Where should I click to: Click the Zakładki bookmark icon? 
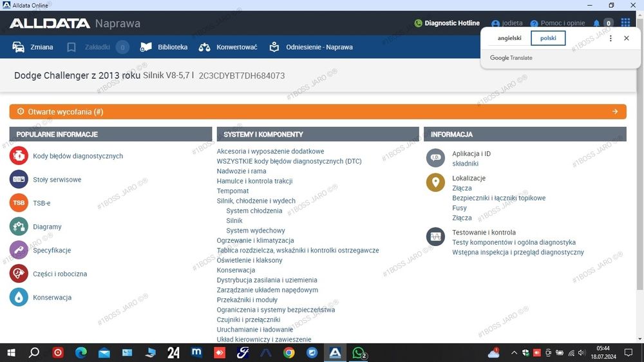[71, 47]
